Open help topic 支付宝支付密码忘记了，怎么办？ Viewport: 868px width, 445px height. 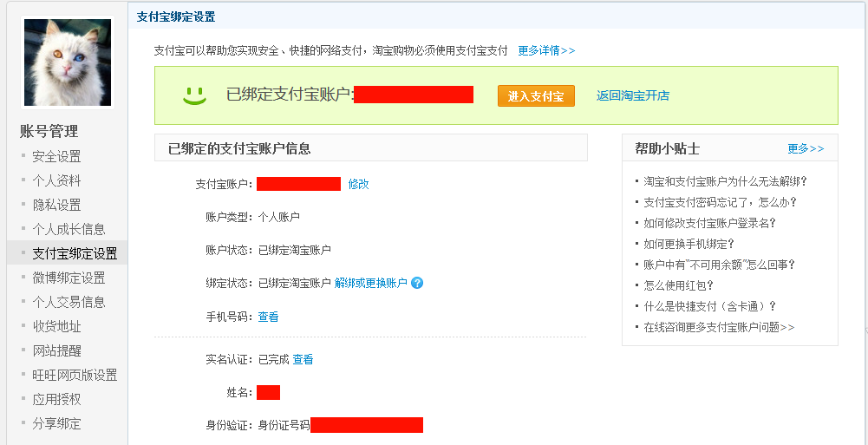[x=720, y=202]
